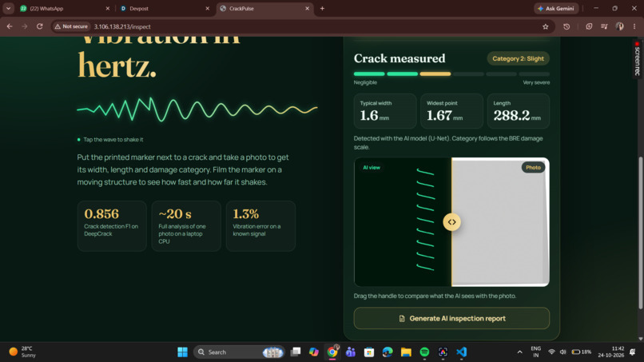
Task: Open the clock and date flyout
Action: click(x=611, y=352)
